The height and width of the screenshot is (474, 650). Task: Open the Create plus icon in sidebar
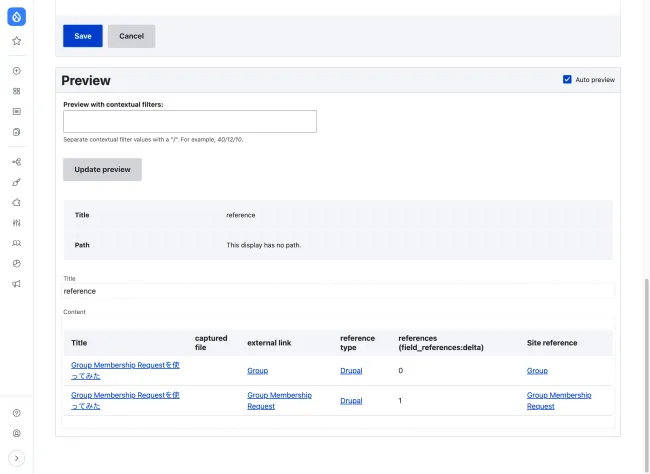click(16, 71)
